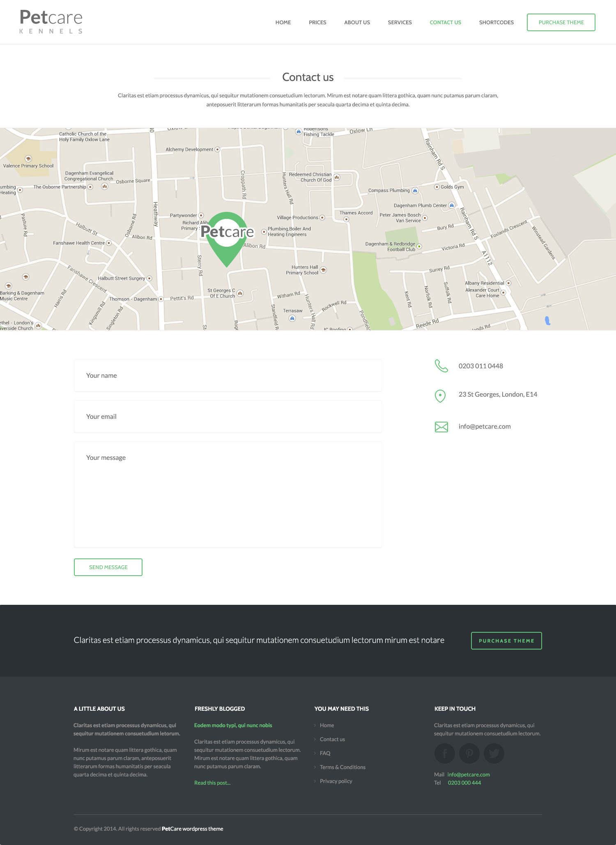
Task: Open the 'Eodem modo typi' blog post link
Action: (233, 725)
